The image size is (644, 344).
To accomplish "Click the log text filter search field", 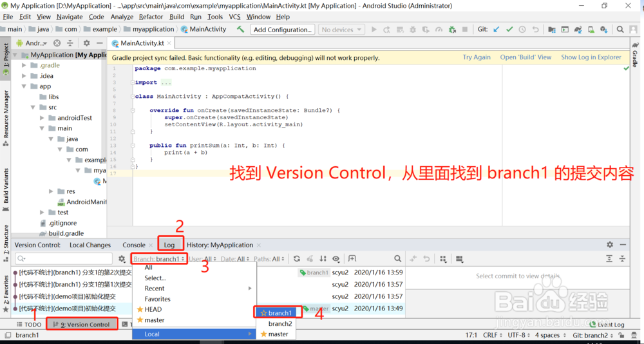I will [x=64, y=258].
